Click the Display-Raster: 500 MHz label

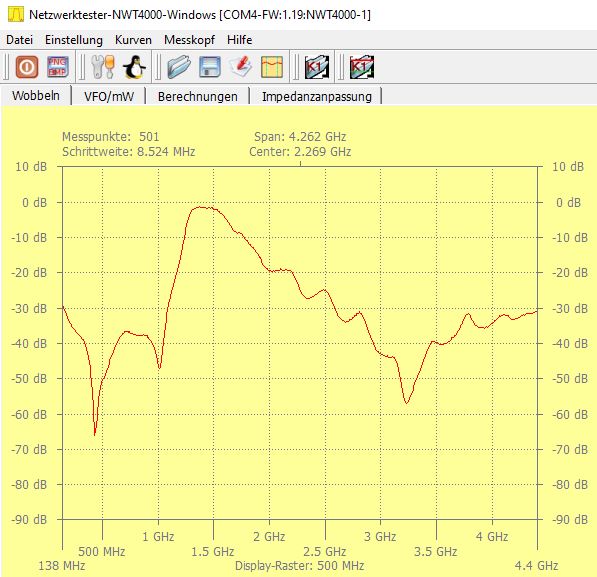point(299,566)
